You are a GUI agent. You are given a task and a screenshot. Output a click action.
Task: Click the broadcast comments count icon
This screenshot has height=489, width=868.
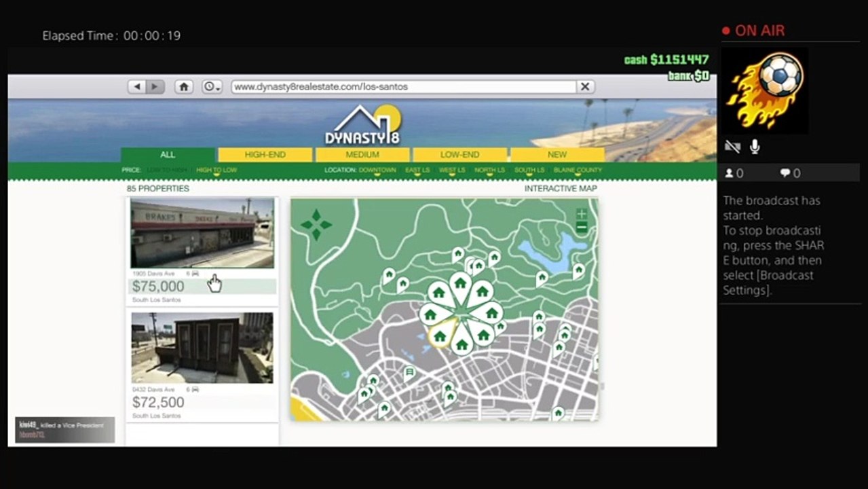point(785,173)
